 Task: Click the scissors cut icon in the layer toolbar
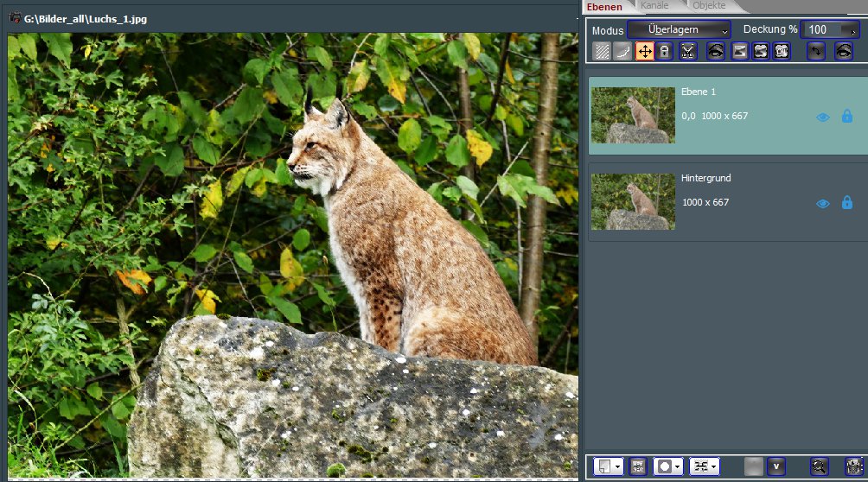(x=688, y=51)
